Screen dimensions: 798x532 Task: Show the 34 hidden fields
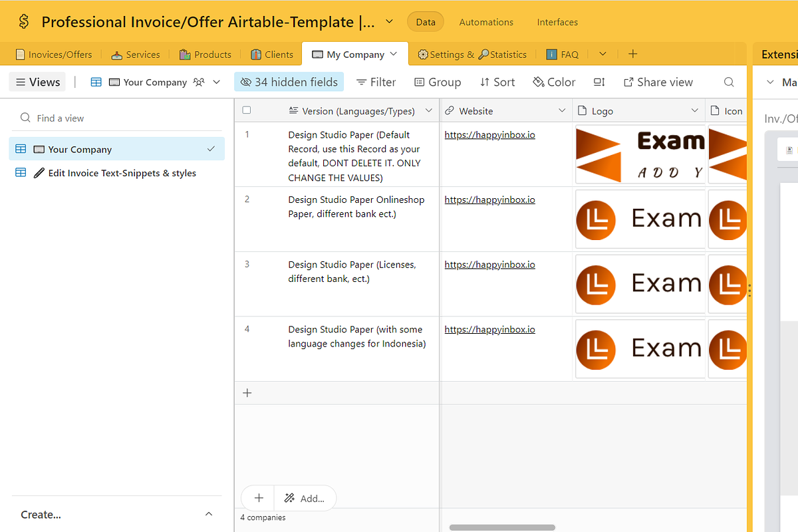point(289,82)
